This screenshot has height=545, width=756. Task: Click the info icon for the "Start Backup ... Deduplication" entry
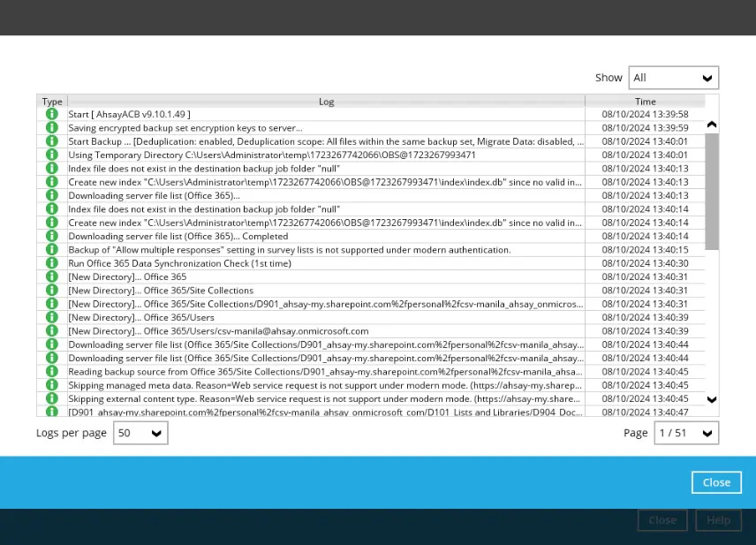(51, 141)
